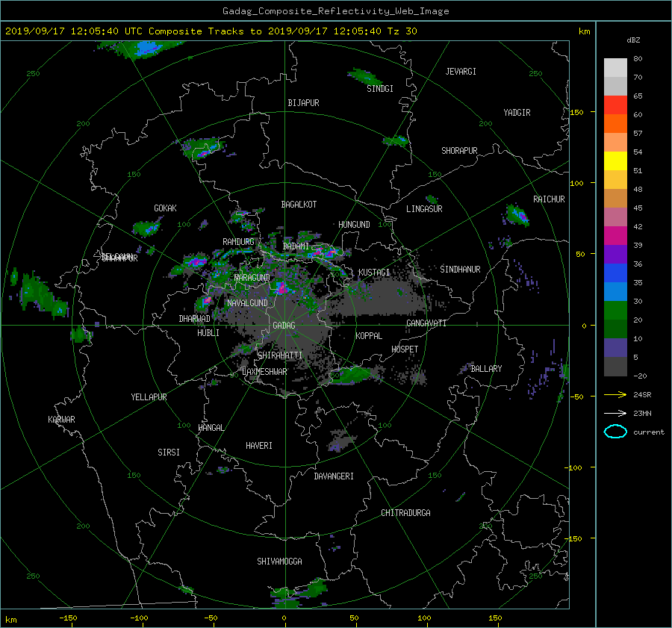Click the NAVALGUND city label

click(x=247, y=303)
